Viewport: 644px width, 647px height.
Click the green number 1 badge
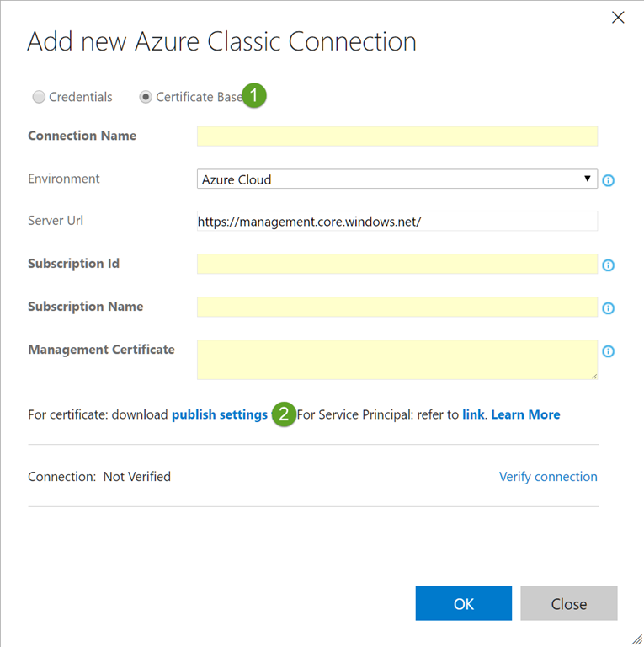[x=254, y=96]
